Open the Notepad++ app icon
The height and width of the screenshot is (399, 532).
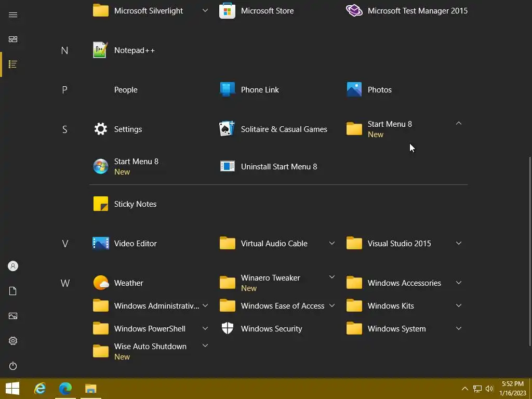(100, 50)
